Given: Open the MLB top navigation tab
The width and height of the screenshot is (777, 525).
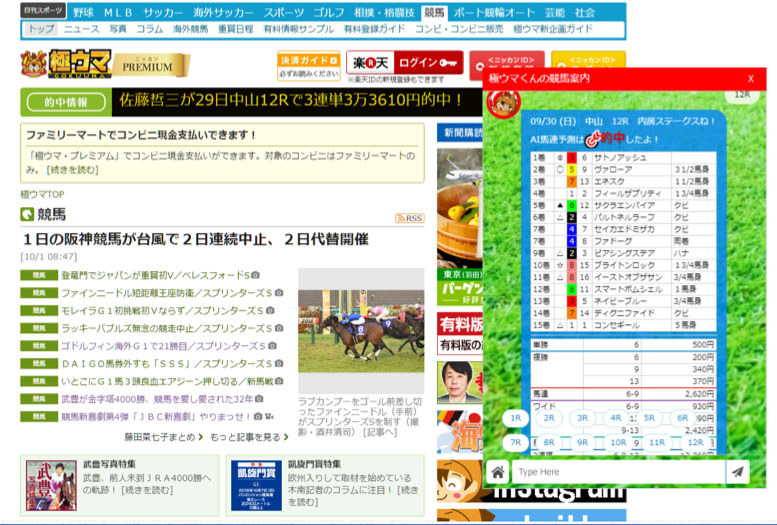Looking at the screenshot, I should pos(118,12).
